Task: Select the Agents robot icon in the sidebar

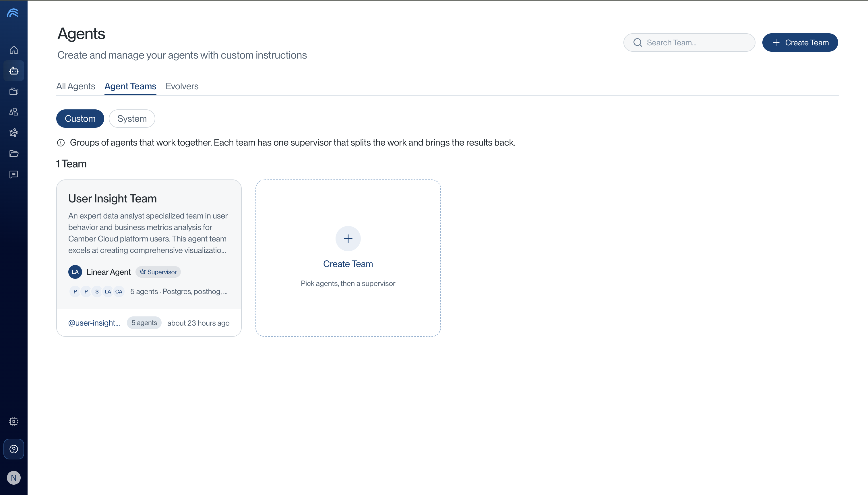Action: pos(13,71)
